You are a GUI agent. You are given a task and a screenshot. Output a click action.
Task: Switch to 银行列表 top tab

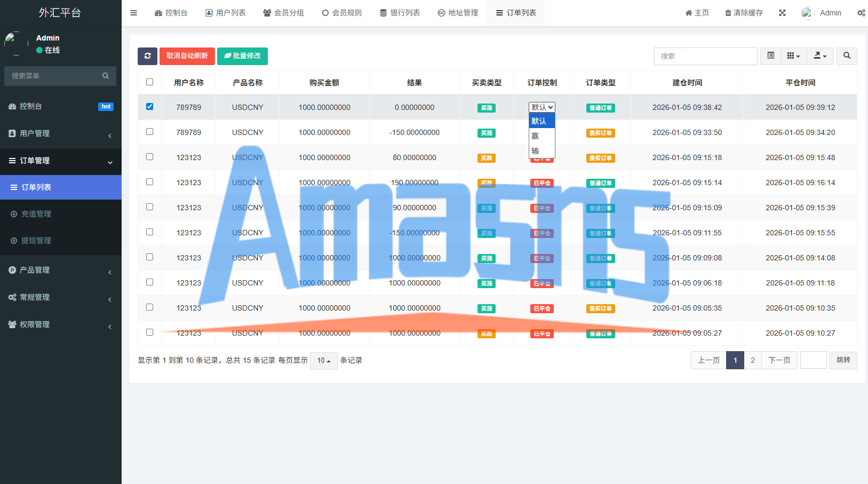400,13
